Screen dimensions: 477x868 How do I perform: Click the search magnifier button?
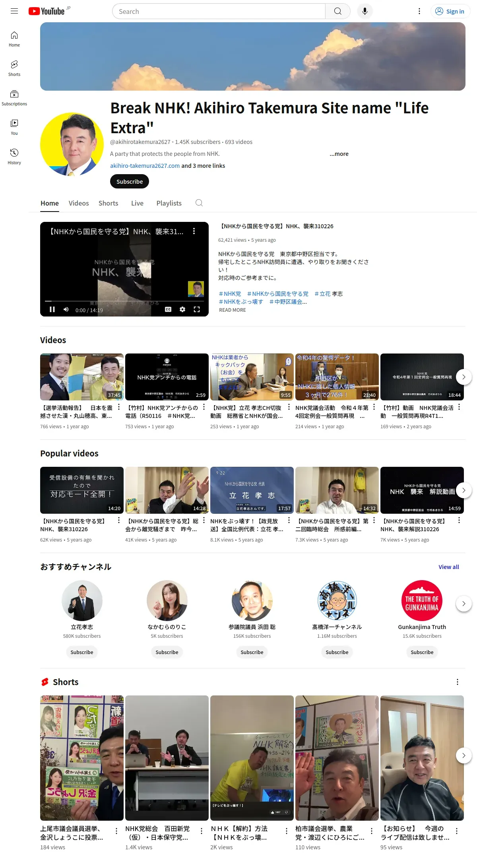[x=337, y=11]
